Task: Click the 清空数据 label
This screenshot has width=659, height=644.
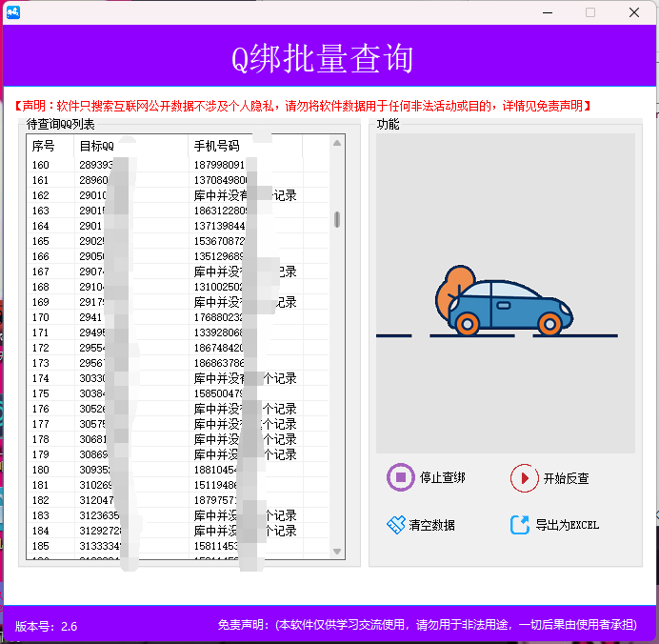Action: pyautogui.click(x=431, y=525)
